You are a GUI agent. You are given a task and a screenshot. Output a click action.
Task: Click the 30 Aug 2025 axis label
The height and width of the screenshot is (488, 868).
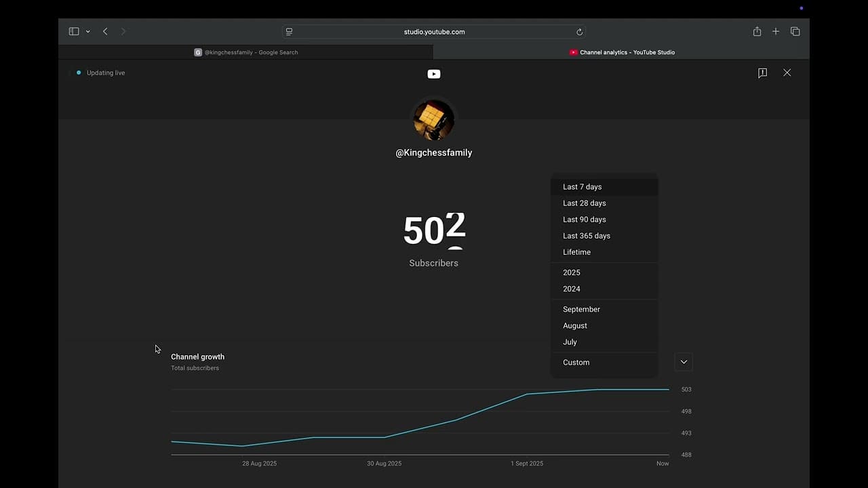click(x=384, y=464)
